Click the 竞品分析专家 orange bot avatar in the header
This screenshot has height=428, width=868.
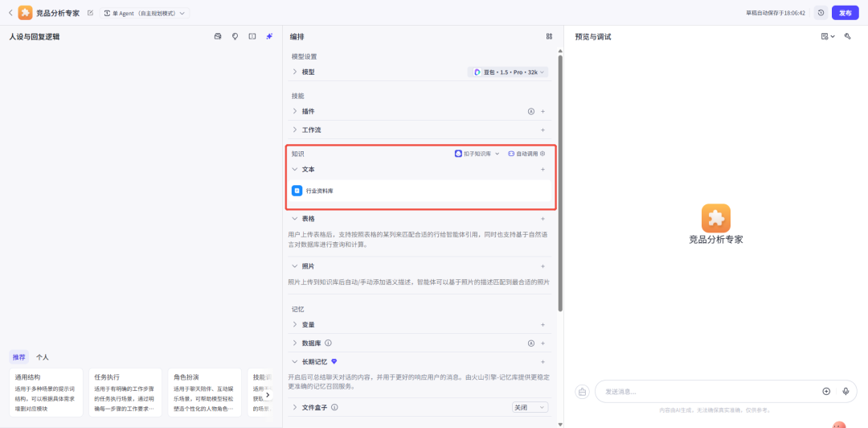coord(25,13)
